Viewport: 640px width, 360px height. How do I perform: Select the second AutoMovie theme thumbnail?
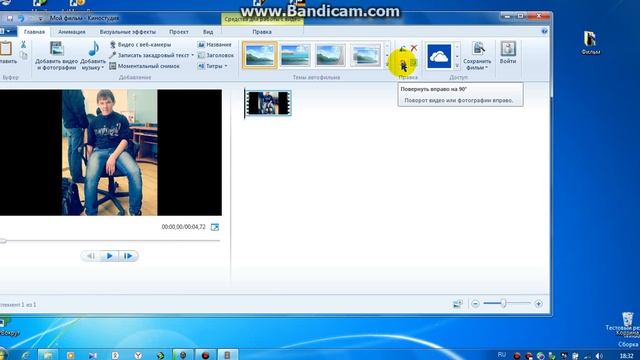click(295, 55)
